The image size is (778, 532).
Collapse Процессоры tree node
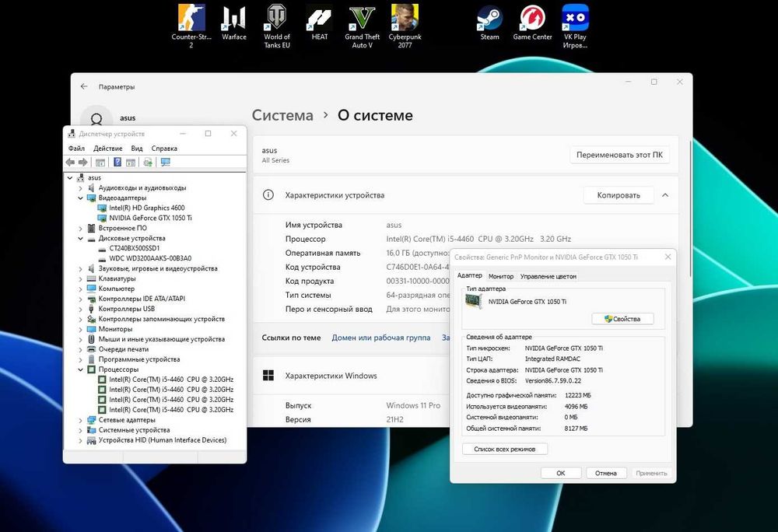80,369
